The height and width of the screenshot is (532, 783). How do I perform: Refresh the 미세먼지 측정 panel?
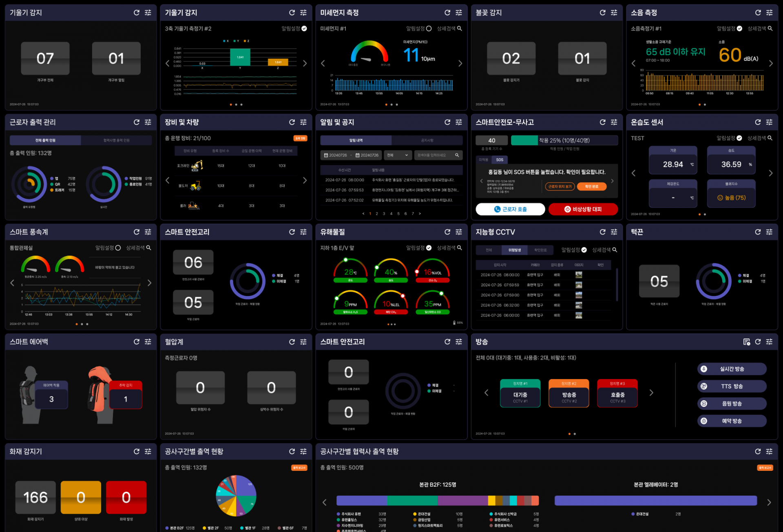pyautogui.click(x=447, y=13)
